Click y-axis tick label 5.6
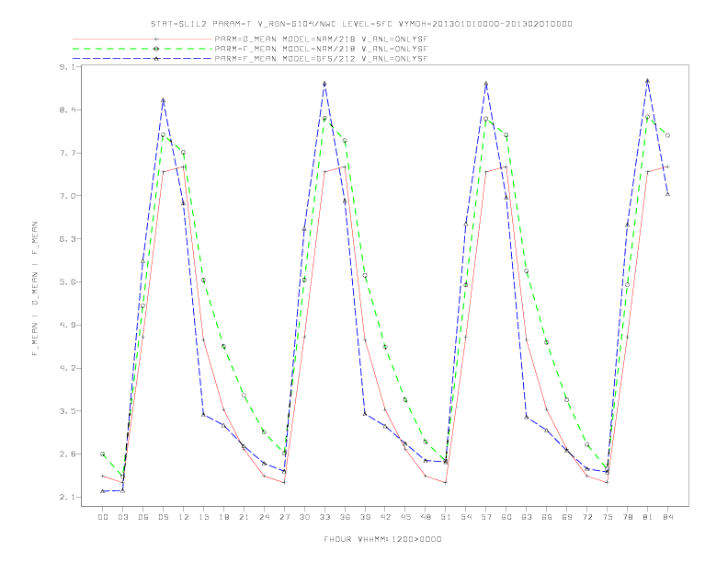 [x=66, y=282]
